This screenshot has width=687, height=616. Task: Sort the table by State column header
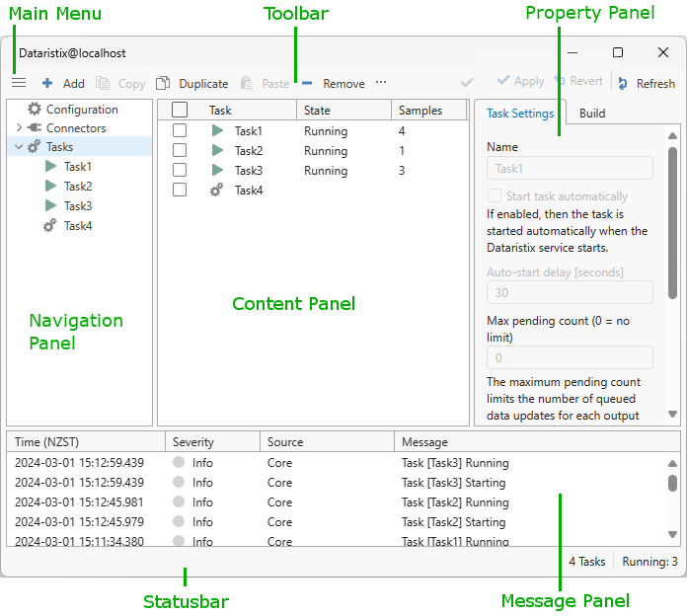318,111
